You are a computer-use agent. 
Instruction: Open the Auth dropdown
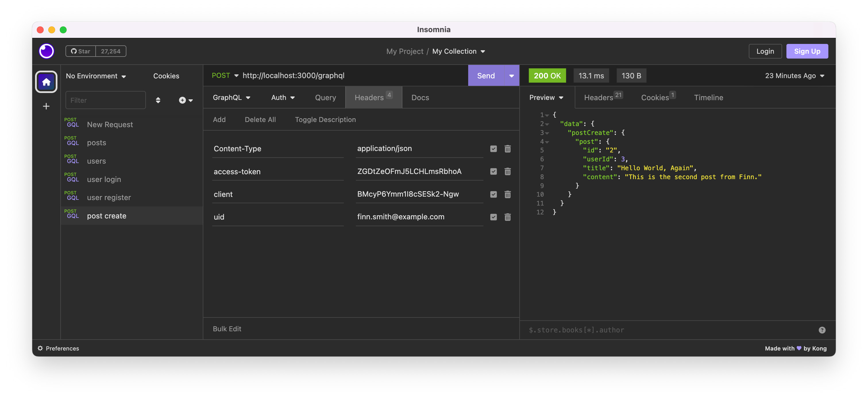tap(283, 97)
